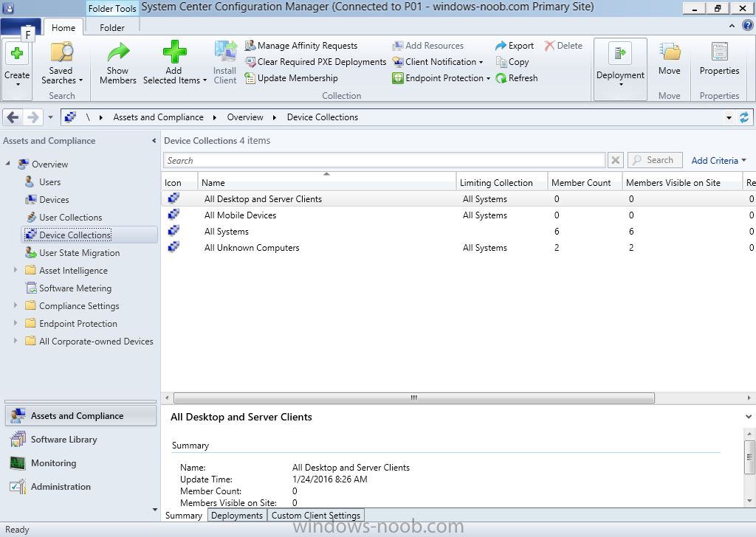756x537 pixels.
Task: Open the address bar history dropdown
Action: (x=729, y=117)
